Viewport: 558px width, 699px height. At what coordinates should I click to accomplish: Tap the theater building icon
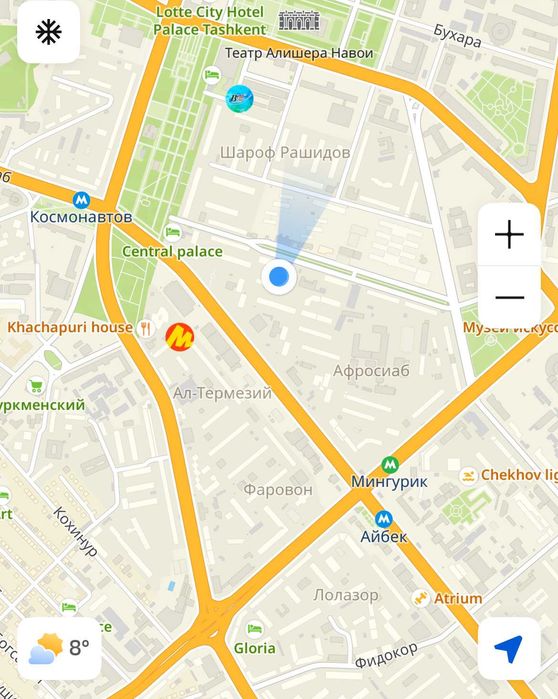(x=299, y=21)
